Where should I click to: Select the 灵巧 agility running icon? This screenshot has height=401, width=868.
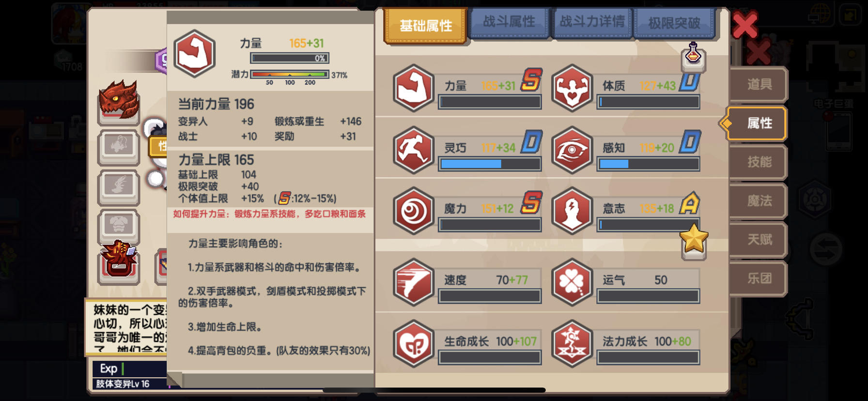pyautogui.click(x=413, y=150)
